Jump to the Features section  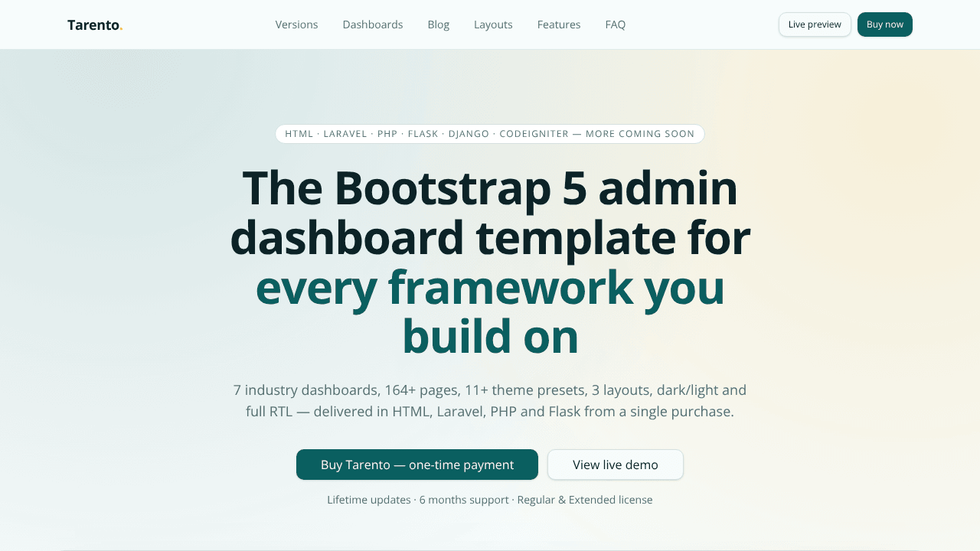click(559, 24)
